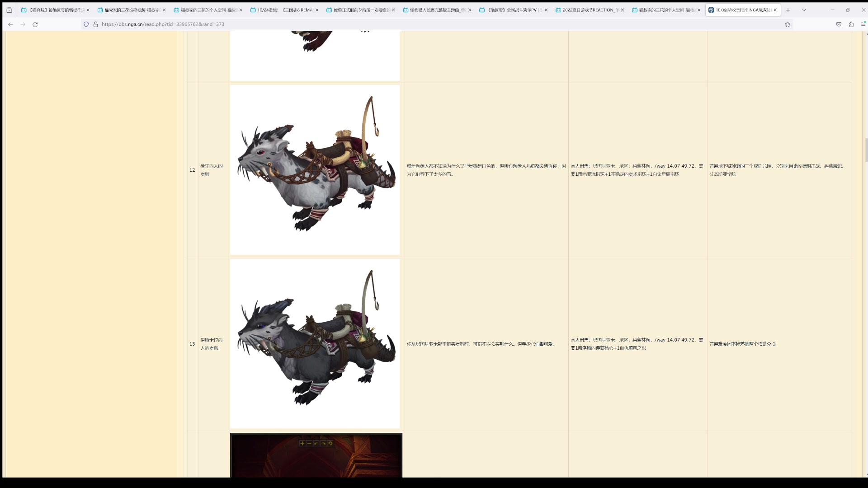Viewport: 868px width, 488px height.
Task: Open the dark gray otter mount image in row 13
Action: click(315, 344)
